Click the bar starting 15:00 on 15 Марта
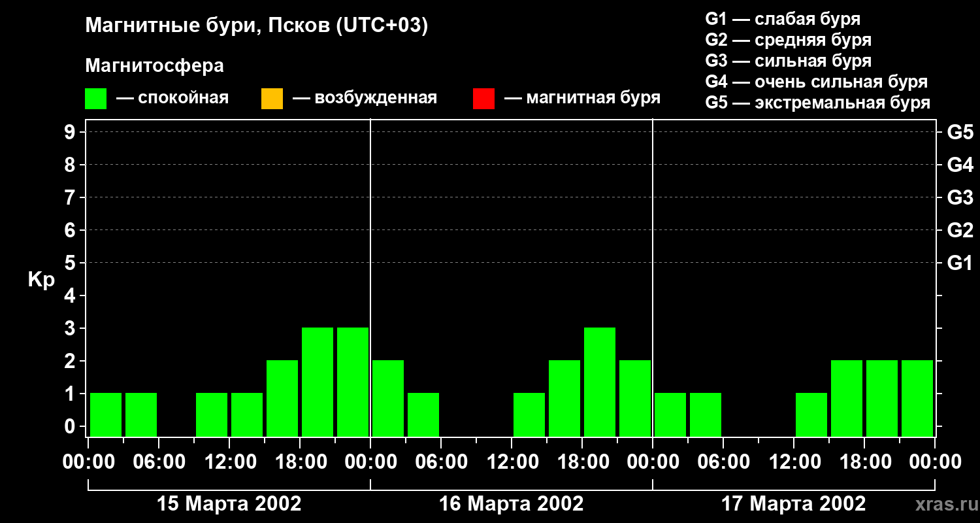 pyautogui.click(x=282, y=398)
